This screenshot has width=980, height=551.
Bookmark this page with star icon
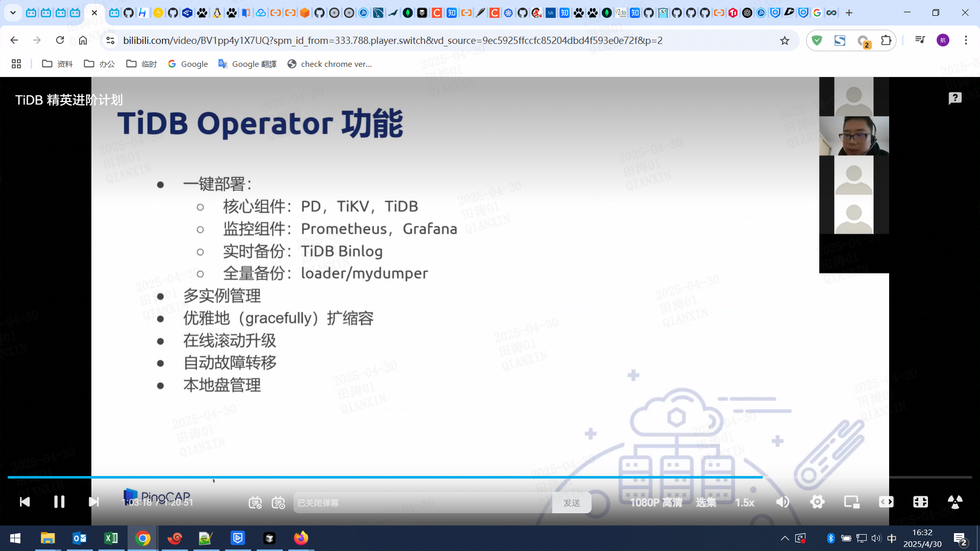click(x=785, y=40)
